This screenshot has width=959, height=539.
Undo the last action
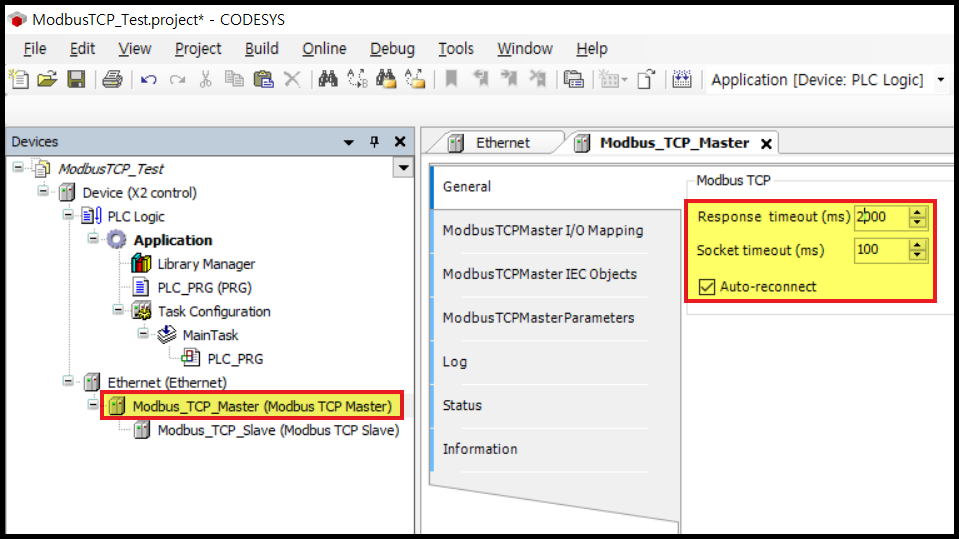click(149, 80)
